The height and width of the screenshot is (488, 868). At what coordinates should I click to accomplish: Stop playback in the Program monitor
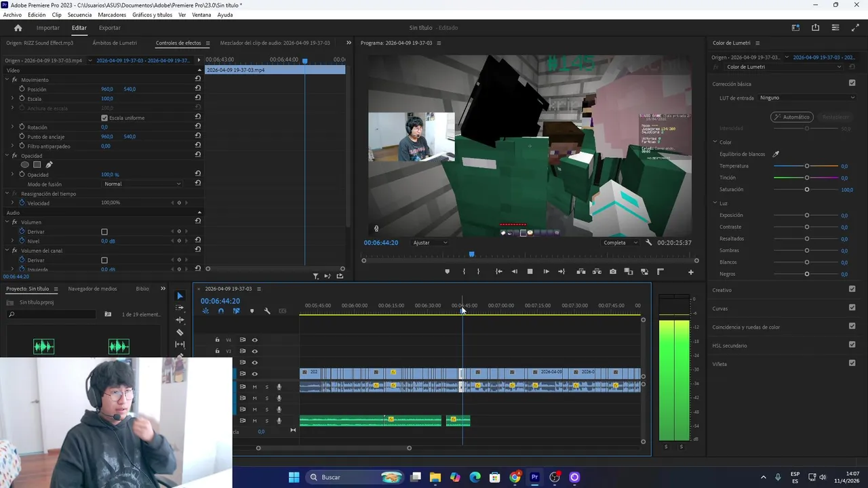click(x=530, y=272)
